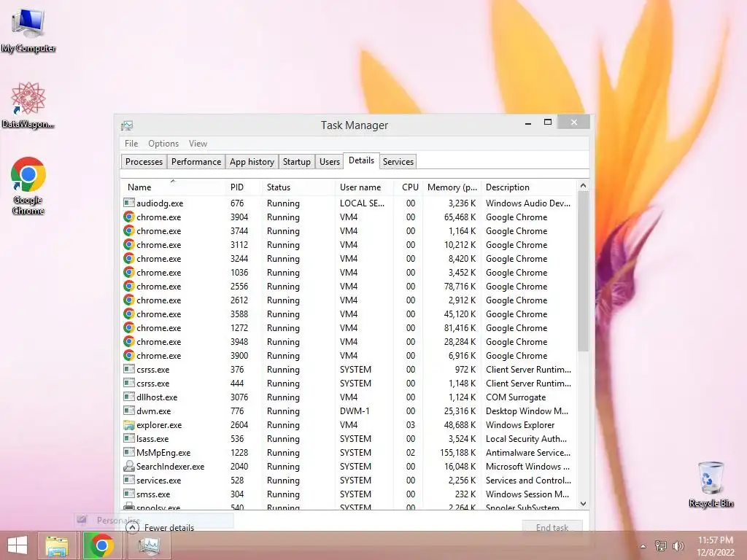
Task: Collapse view with Fewer details
Action: point(160,527)
